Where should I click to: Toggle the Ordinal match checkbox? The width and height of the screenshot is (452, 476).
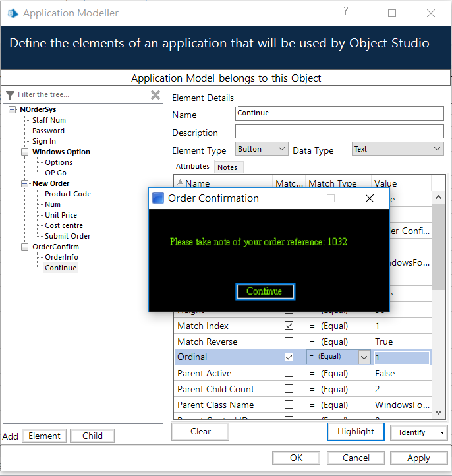coord(289,357)
